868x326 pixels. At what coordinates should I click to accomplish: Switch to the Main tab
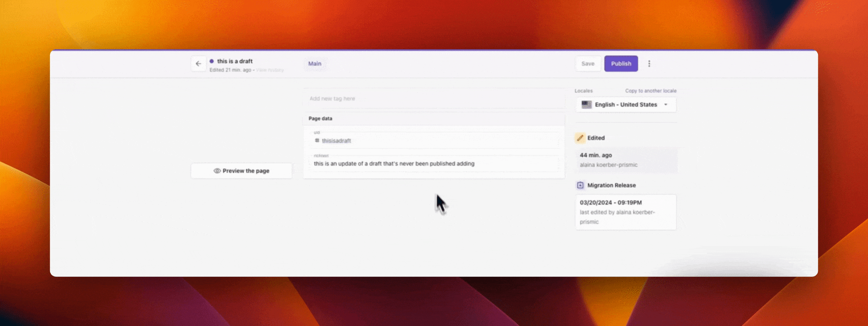tap(315, 64)
